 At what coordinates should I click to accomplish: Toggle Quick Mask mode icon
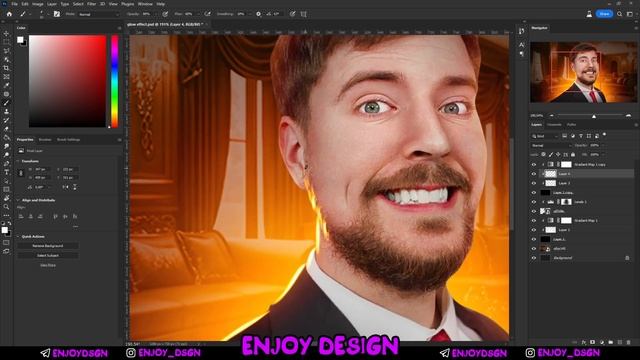6,242
